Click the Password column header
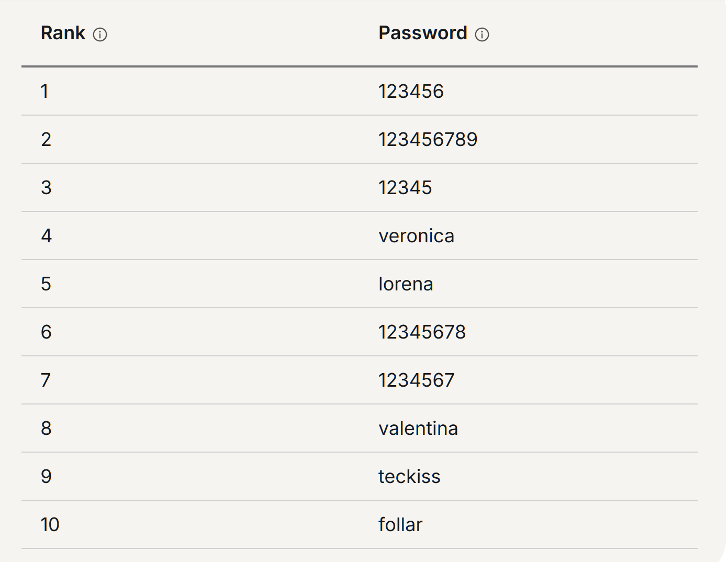Screen dimensions: 728x562 coord(422,33)
